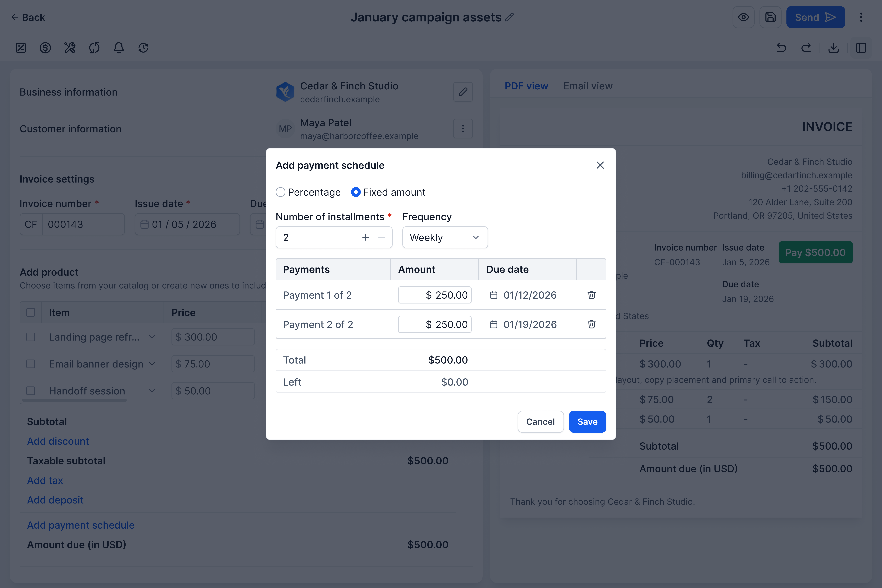Expand the Handoff session item chevron

[x=152, y=391]
